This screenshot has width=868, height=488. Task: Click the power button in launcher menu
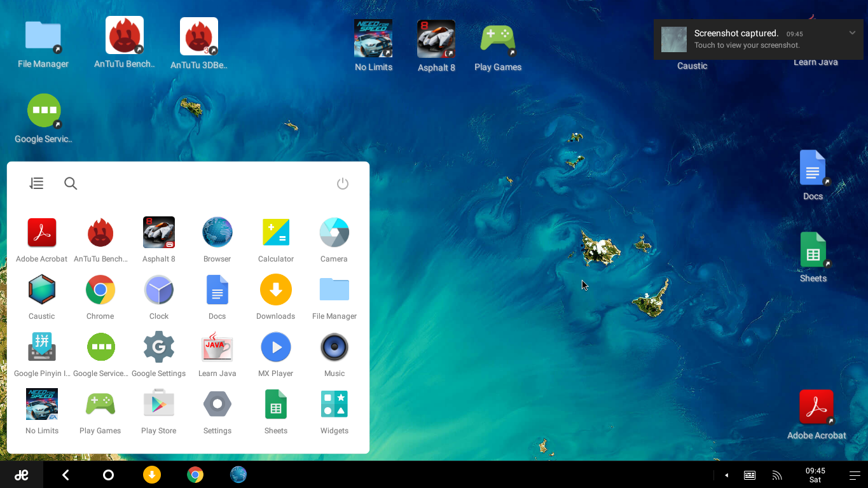coord(343,184)
